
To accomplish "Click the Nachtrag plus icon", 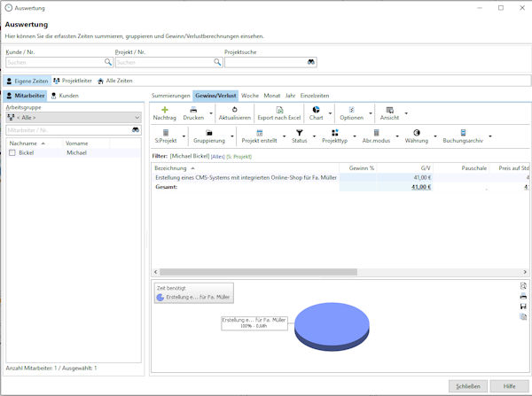I will (x=165, y=110).
